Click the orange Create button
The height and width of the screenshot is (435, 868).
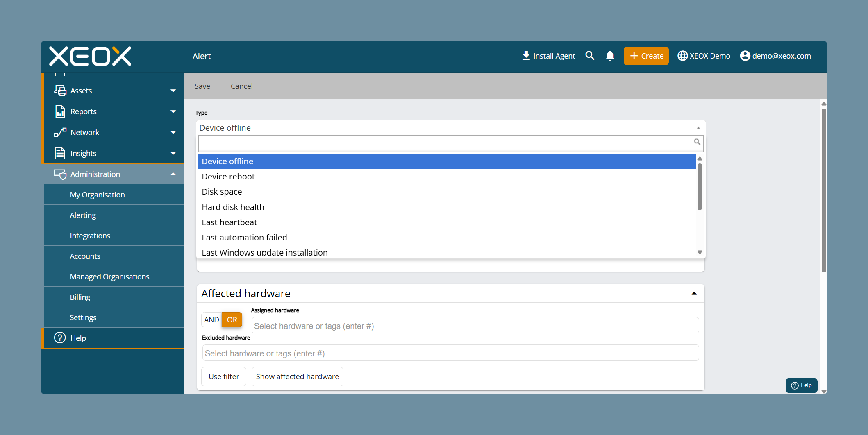646,56
